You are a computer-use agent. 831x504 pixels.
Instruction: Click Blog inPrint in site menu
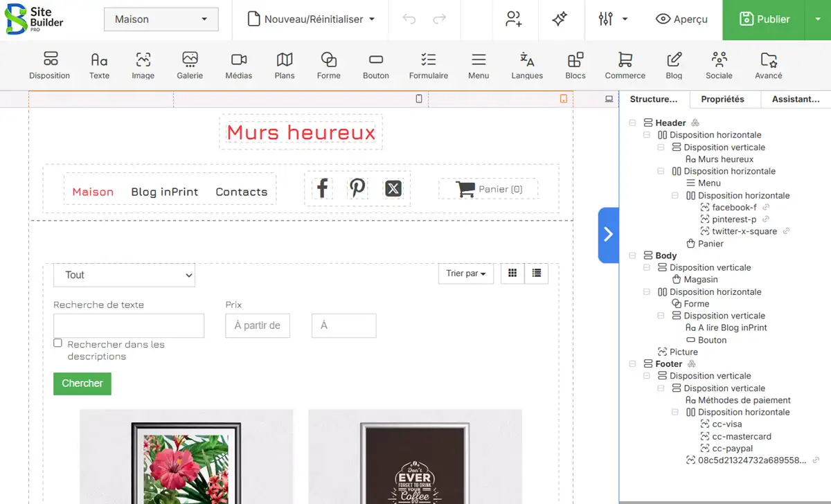pos(165,192)
